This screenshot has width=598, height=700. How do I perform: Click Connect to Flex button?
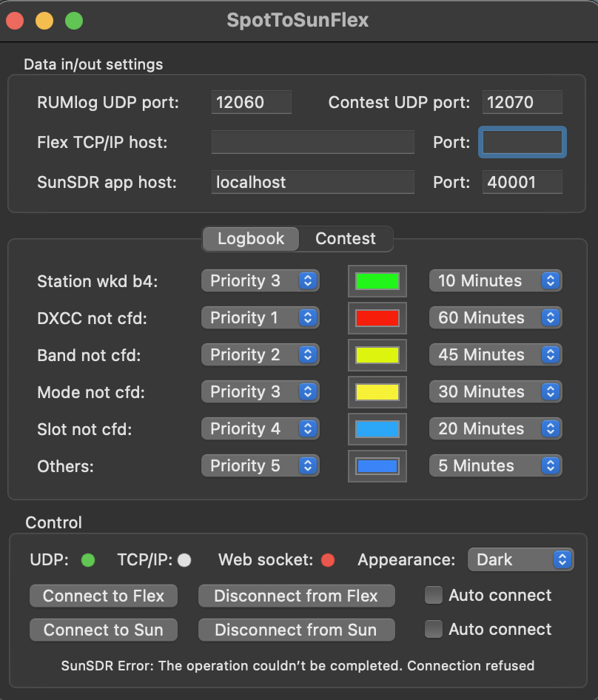click(x=104, y=596)
